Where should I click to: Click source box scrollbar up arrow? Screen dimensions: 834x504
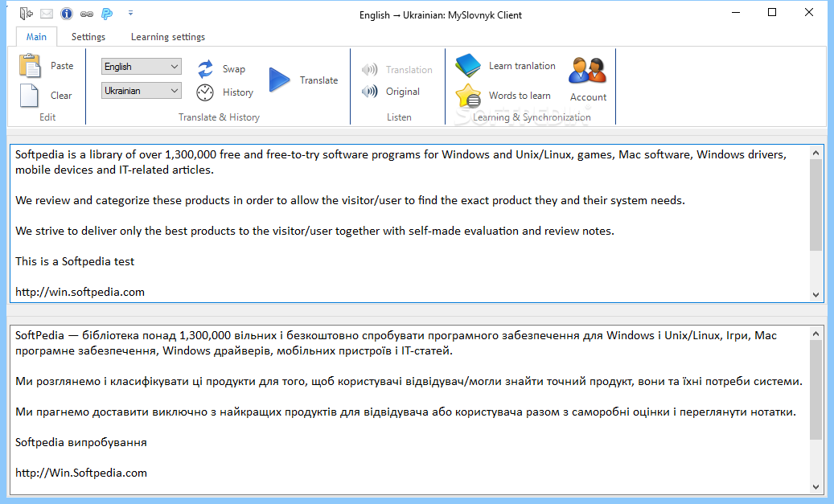coord(816,153)
